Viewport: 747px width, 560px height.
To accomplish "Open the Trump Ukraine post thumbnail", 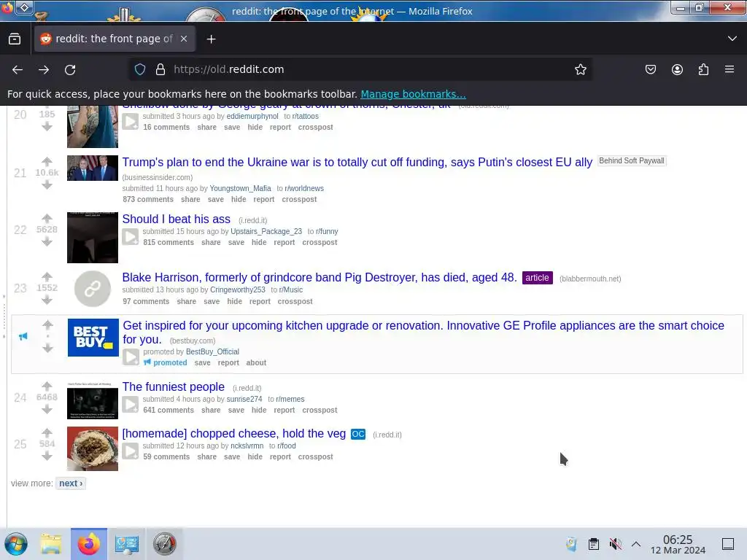I will 93,168.
